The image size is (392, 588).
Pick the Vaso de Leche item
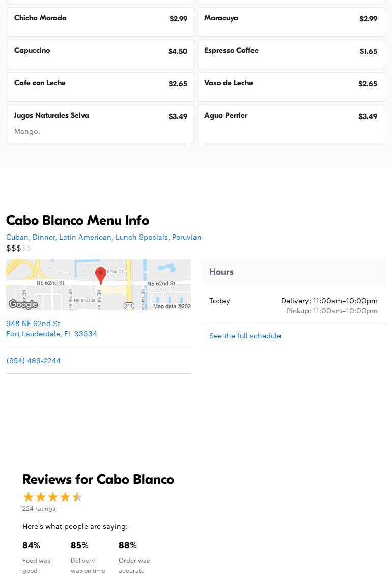291,87
